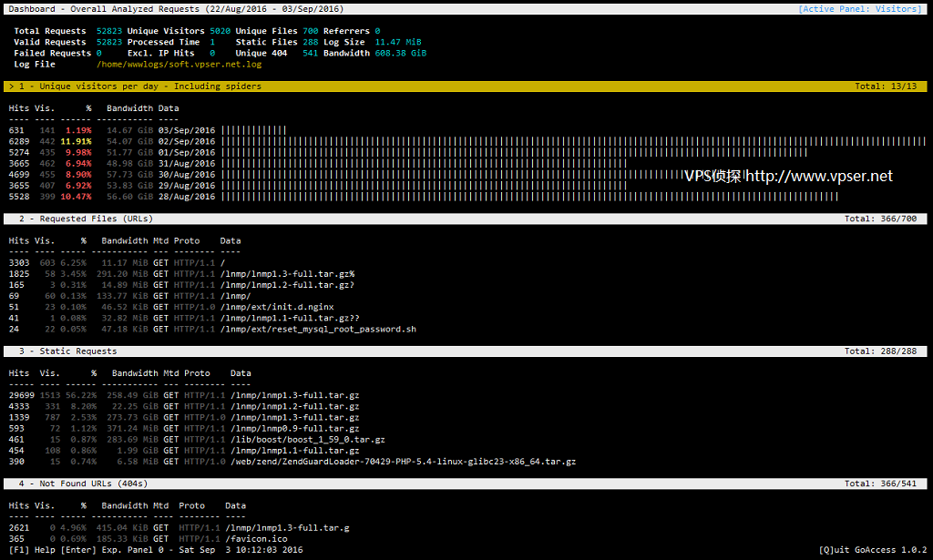Click the ZendGuardLoader tar.gz static file
The image size is (933, 560).
pyautogui.click(x=404, y=462)
